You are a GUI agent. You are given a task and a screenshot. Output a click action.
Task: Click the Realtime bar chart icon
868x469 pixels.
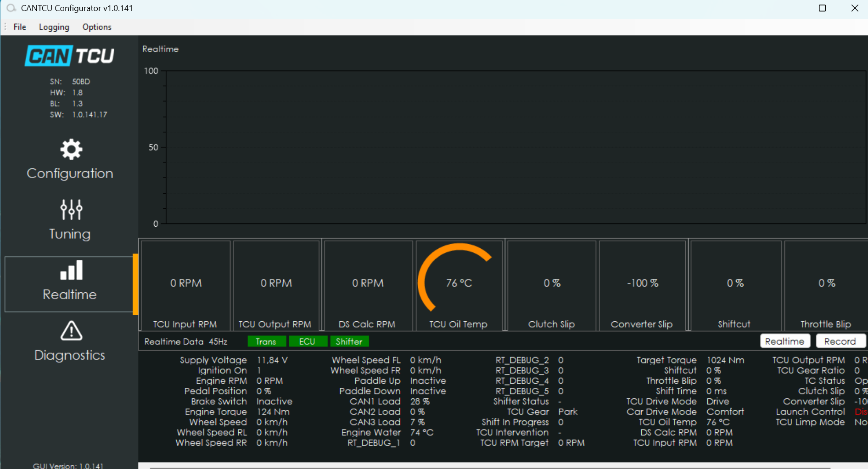click(71, 270)
